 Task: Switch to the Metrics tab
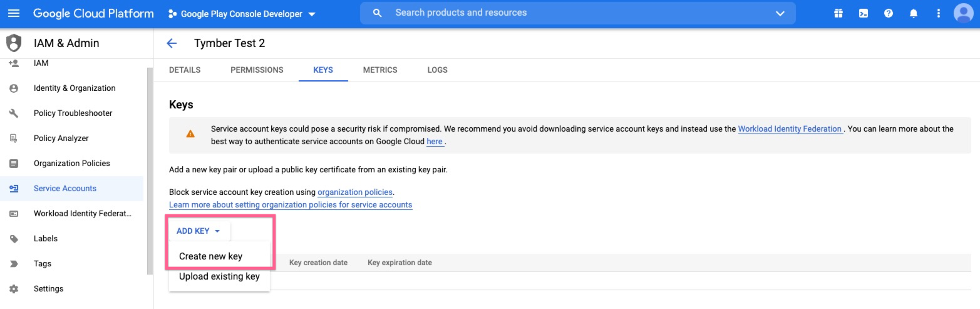(380, 70)
